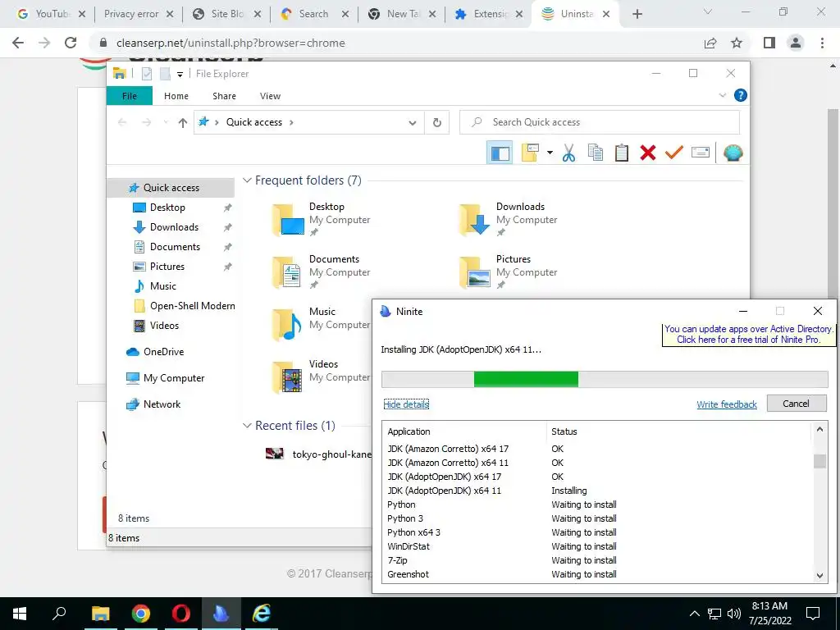Select Videos in the navigation pane
Viewport: 840px width, 630px height.
[164, 326]
